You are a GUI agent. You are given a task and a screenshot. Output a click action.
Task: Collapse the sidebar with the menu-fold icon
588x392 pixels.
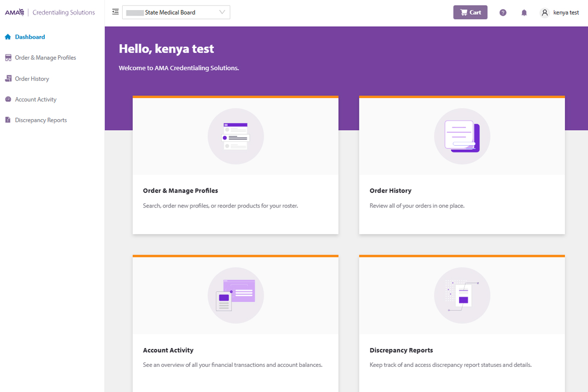point(116,12)
